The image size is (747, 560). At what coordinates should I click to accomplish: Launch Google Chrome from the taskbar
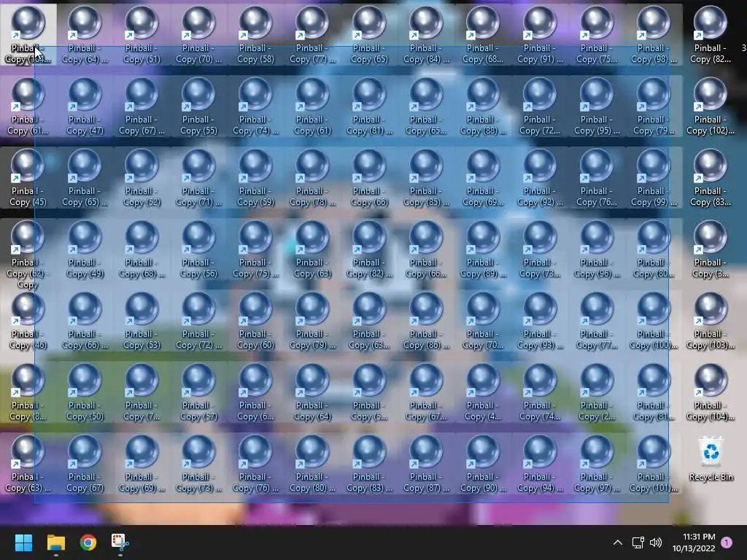[88, 542]
